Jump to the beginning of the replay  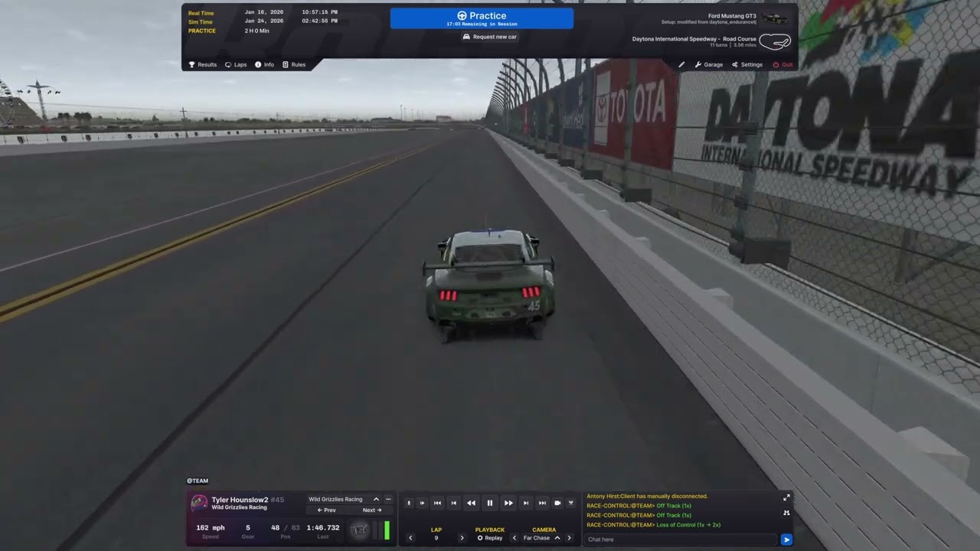pos(437,503)
